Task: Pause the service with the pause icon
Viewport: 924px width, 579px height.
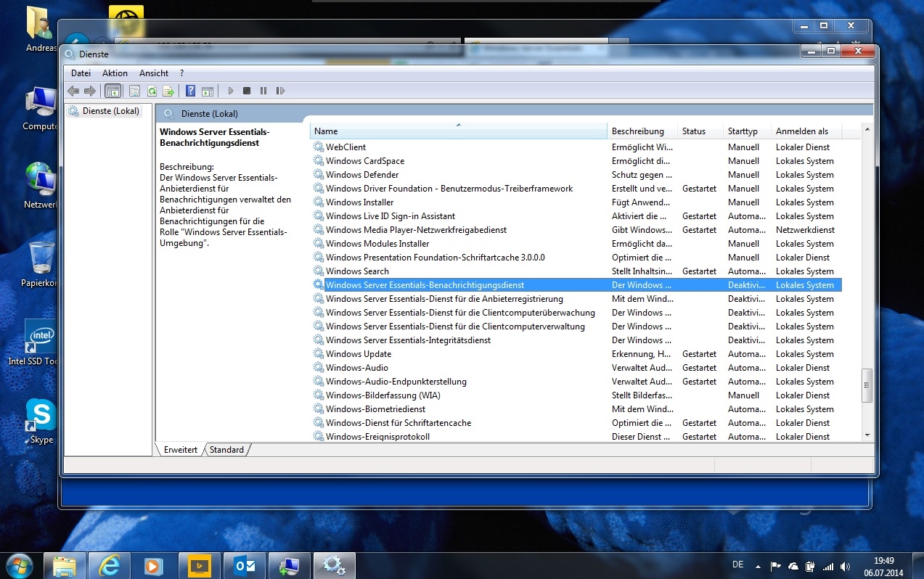Action: coord(263,91)
